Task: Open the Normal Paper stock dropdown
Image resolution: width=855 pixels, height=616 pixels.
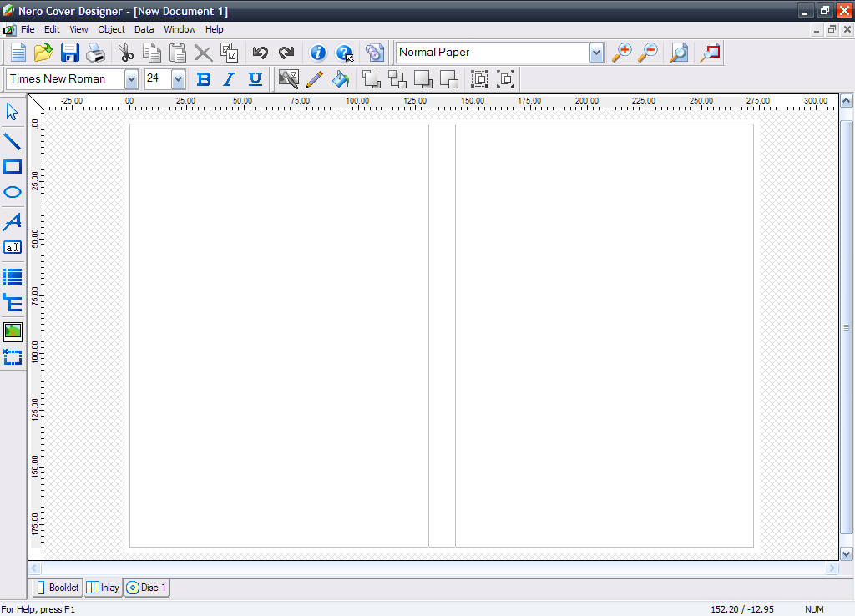Action: [x=596, y=53]
